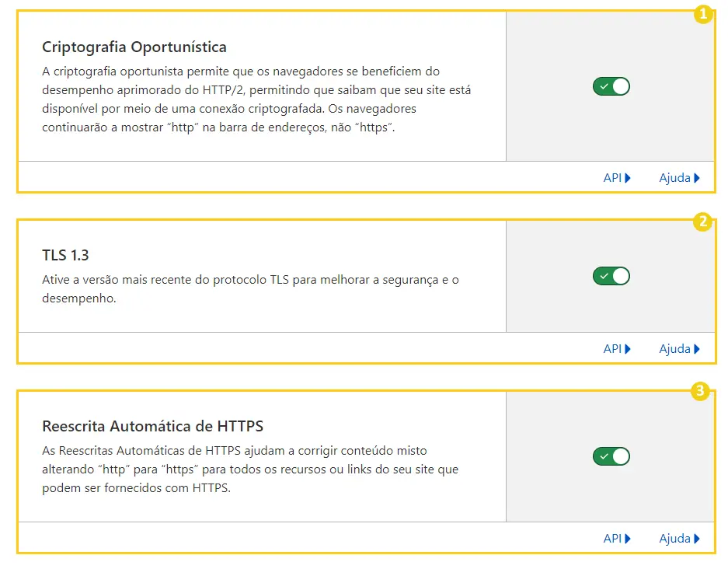The width and height of the screenshot is (728, 569).
Task: Click the yellow number 1 badge
Action: point(702,15)
